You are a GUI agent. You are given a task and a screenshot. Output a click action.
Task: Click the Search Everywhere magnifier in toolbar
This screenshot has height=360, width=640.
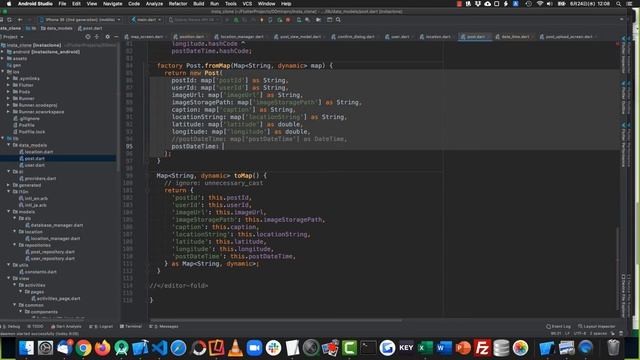(x=338, y=20)
